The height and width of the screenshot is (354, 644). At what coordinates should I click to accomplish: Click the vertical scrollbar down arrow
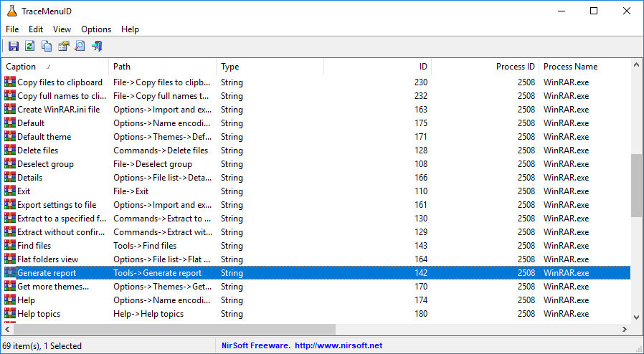[x=637, y=317]
